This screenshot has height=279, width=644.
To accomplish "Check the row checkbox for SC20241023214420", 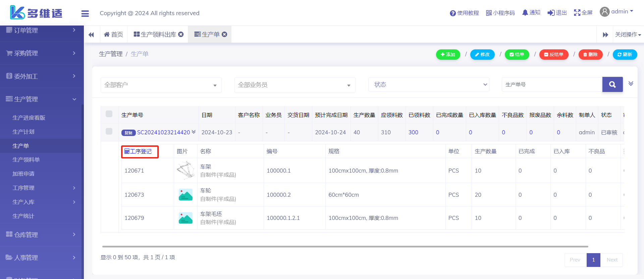I will [x=109, y=131].
